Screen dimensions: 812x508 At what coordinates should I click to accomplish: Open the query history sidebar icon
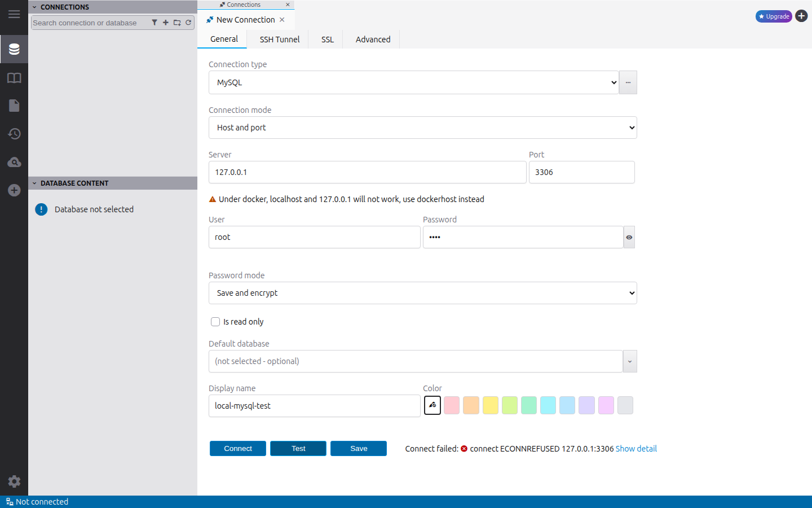tap(14, 134)
